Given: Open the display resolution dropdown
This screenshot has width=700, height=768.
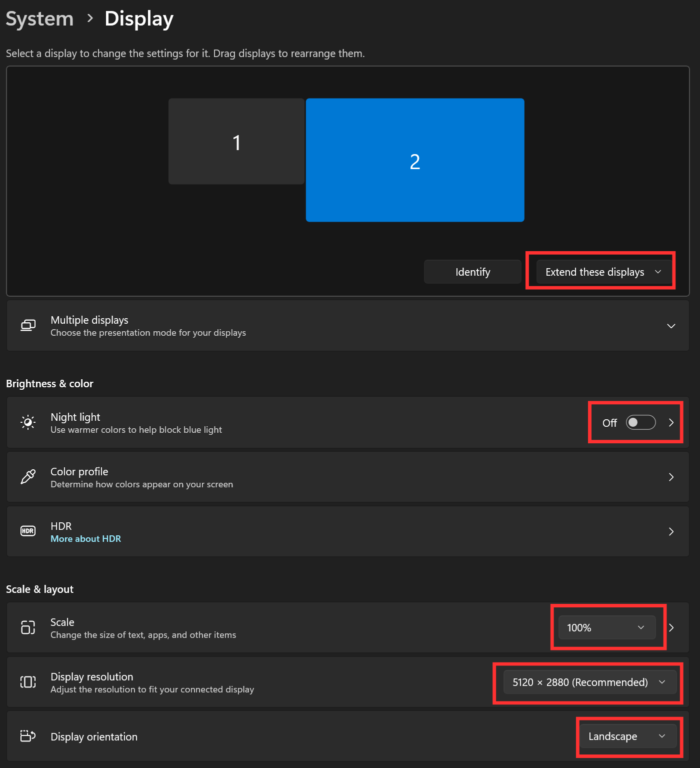Looking at the screenshot, I should click(x=589, y=682).
